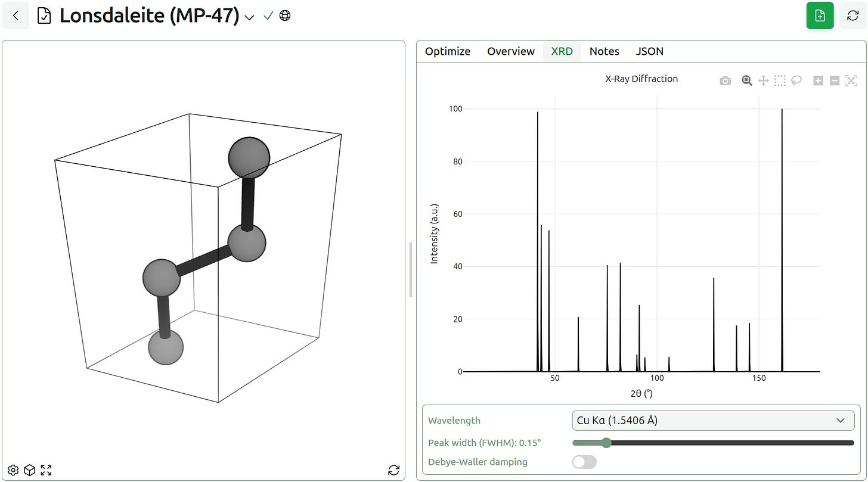Expand the dropdown chevron next to the Lonsdaleite title
The width and height of the screenshot is (868, 482).
click(x=250, y=17)
